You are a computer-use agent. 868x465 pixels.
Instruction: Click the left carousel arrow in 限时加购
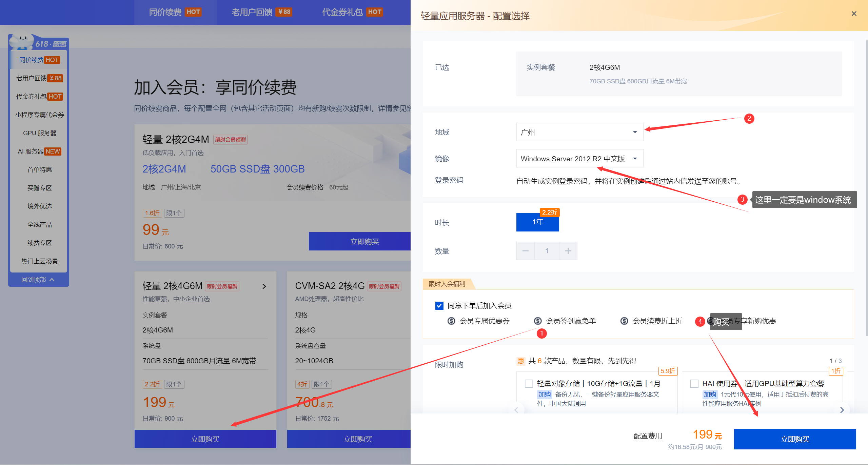click(517, 410)
